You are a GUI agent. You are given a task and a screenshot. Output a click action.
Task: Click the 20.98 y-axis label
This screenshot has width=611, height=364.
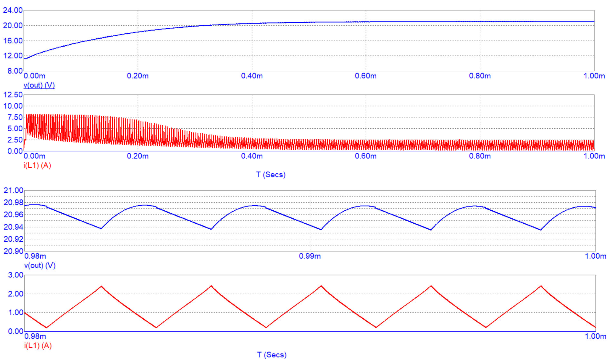pyautogui.click(x=13, y=203)
